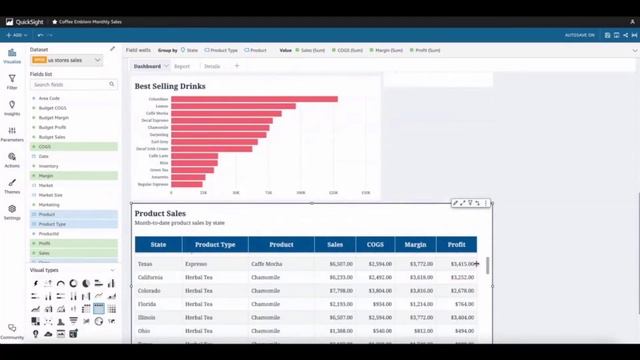Image resolution: width=640 pixels, height=360 pixels.
Task: Click the Product Sales visual title
Action: click(x=160, y=213)
